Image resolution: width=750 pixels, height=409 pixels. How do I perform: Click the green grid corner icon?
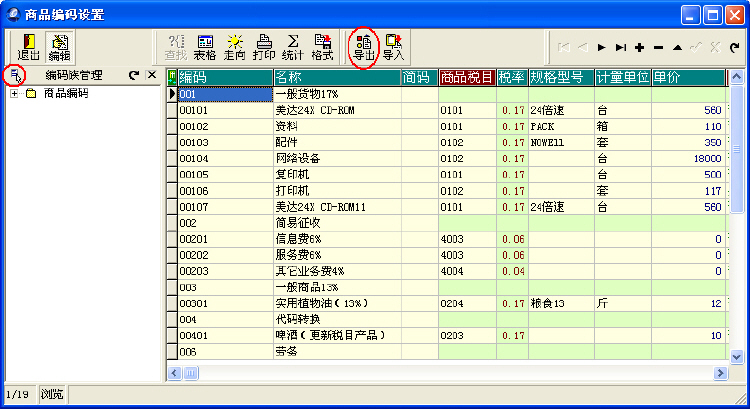pos(172,77)
